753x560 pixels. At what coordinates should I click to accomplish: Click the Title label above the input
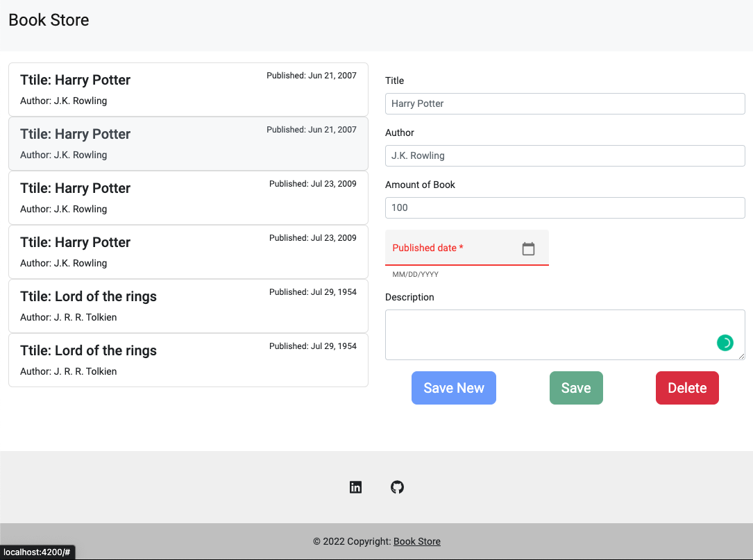point(395,80)
